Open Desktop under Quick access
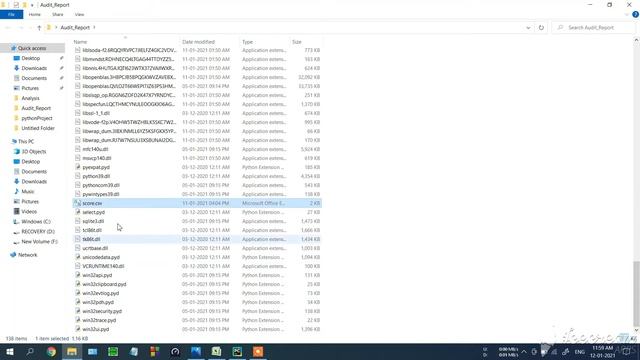The width and height of the screenshot is (640, 360). tap(31, 58)
